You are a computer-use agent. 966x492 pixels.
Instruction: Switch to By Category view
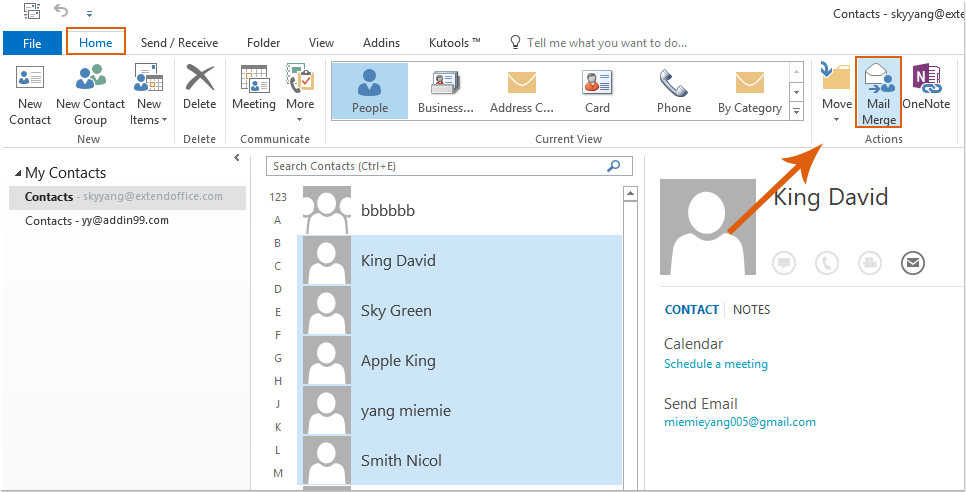[750, 91]
